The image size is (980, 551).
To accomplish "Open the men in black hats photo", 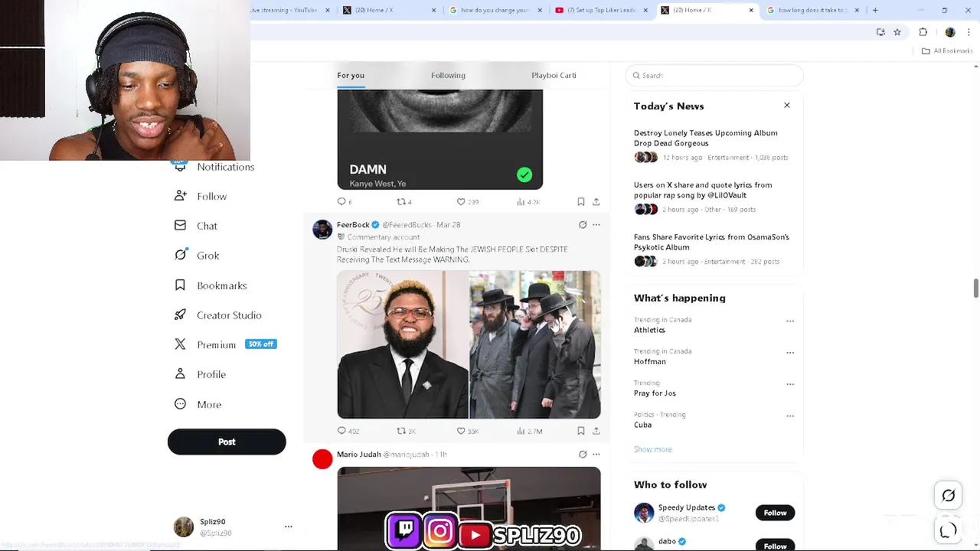I will tap(535, 344).
